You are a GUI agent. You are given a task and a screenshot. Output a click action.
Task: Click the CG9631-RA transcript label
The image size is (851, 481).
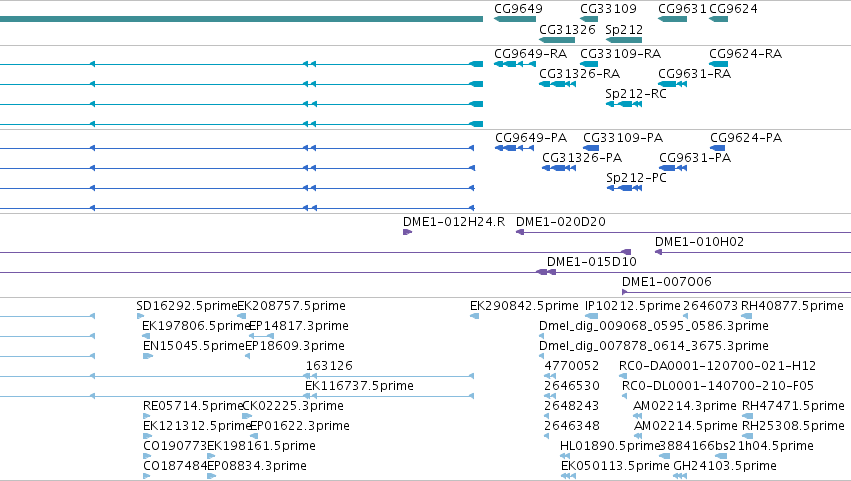pos(694,74)
